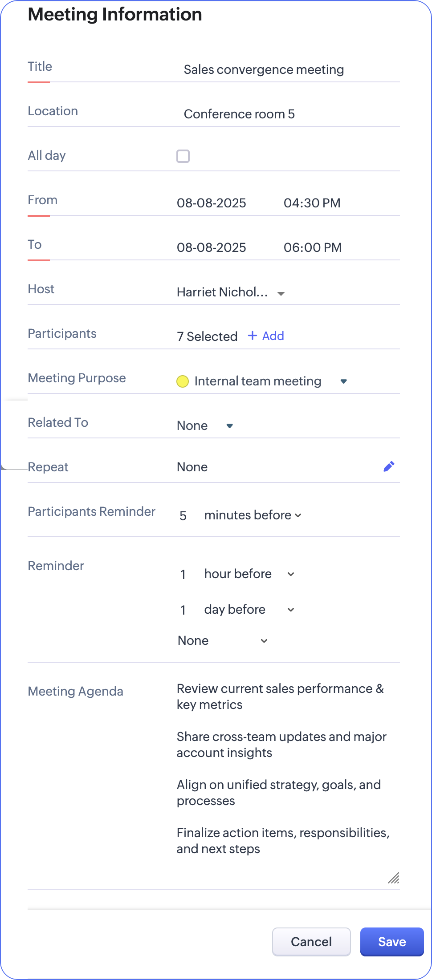Click the plus Add participants icon
The width and height of the screenshot is (432, 980).
coord(253,336)
